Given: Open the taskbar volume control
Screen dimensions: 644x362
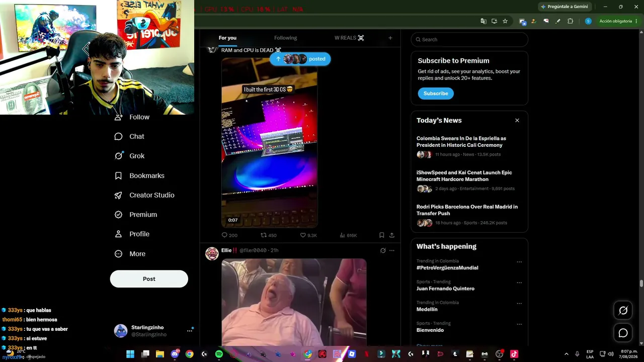Looking at the screenshot, I should click(x=611, y=354).
